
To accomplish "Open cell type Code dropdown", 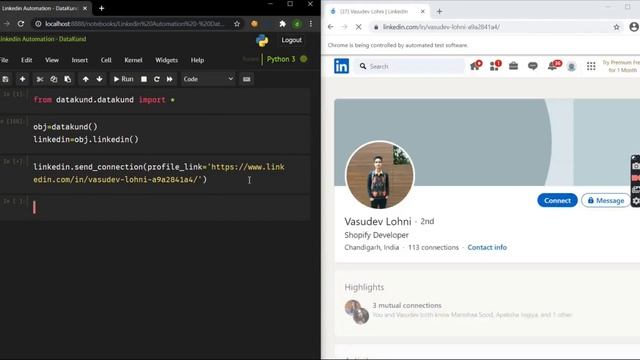I will pos(208,79).
